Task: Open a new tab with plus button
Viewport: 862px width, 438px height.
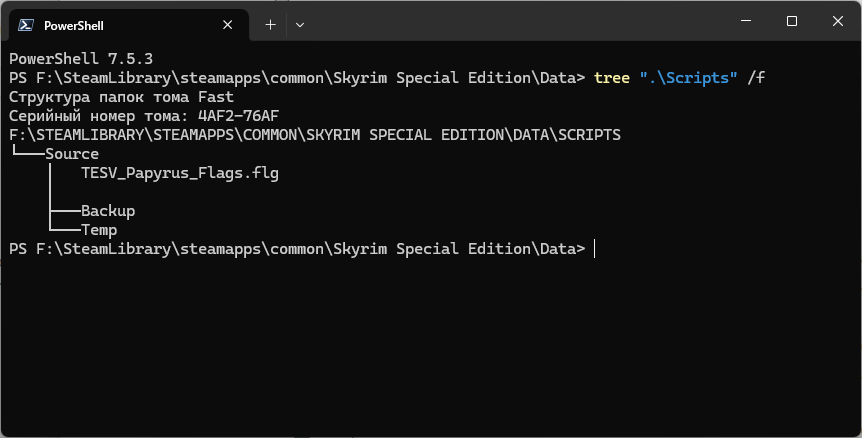Action: [x=270, y=25]
